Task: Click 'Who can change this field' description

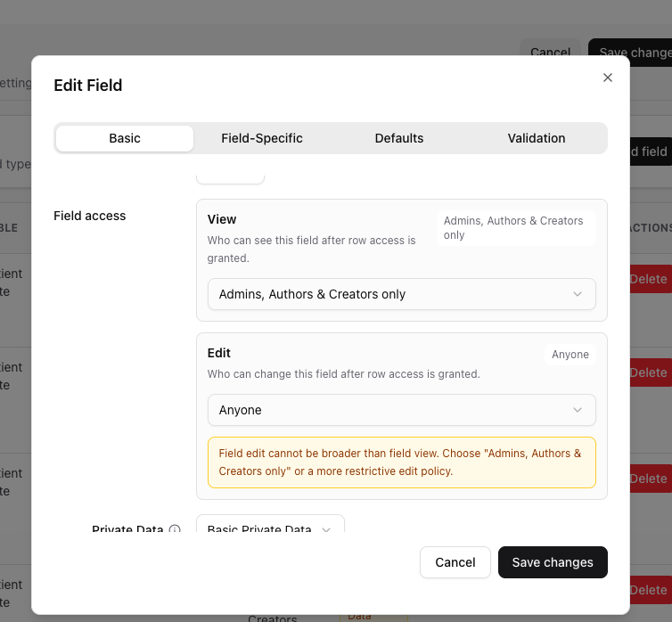Action: click(343, 374)
